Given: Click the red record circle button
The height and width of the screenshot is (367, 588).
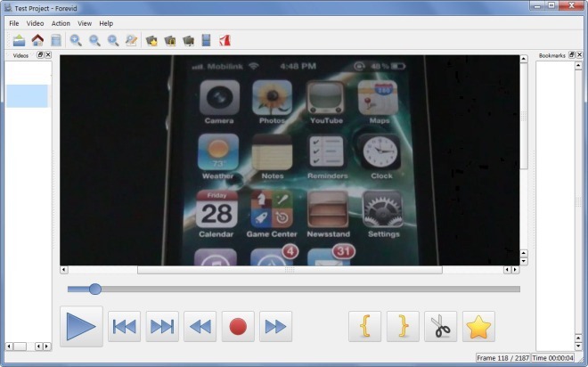Looking at the screenshot, I should click(x=238, y=327).
